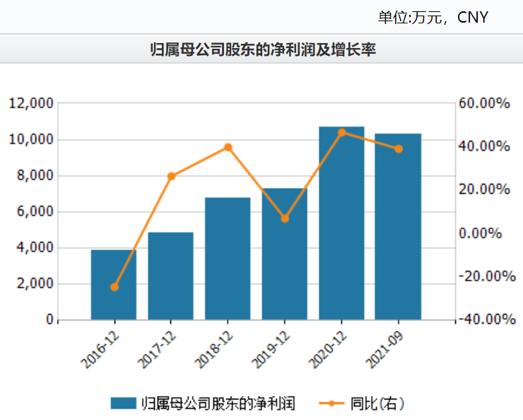Click the orange growth point for 2020-12
523x420 pixels.
point(342,132)
